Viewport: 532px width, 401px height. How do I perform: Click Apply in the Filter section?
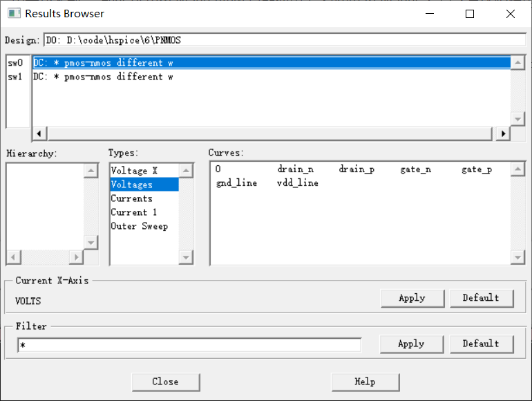[x=412, y=344]
